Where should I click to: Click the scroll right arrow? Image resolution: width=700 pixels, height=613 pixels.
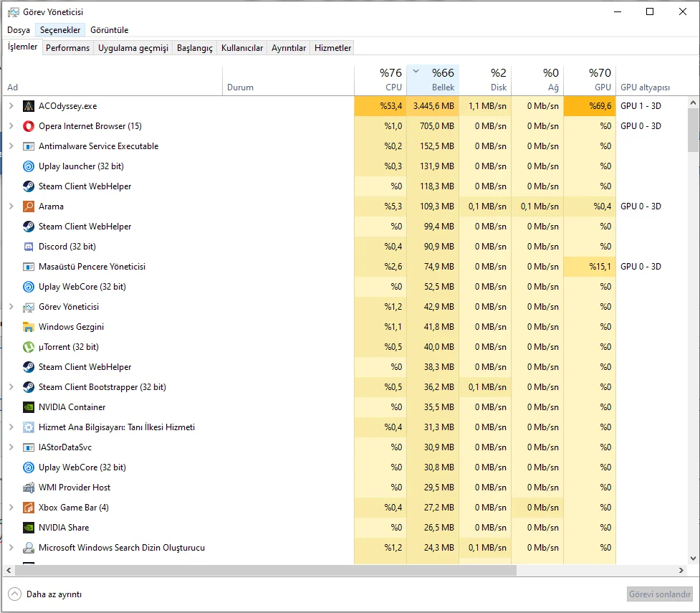pos(681,570)
